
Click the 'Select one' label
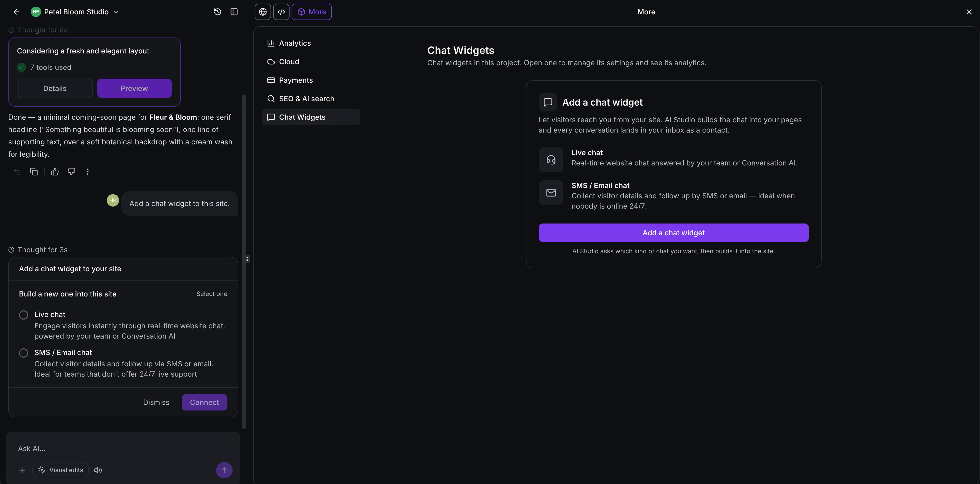(x=212, y=294)
